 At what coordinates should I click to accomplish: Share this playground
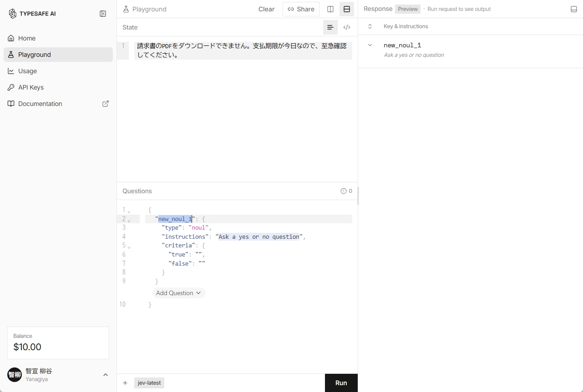pyautogui.click(x=301, y=9)
